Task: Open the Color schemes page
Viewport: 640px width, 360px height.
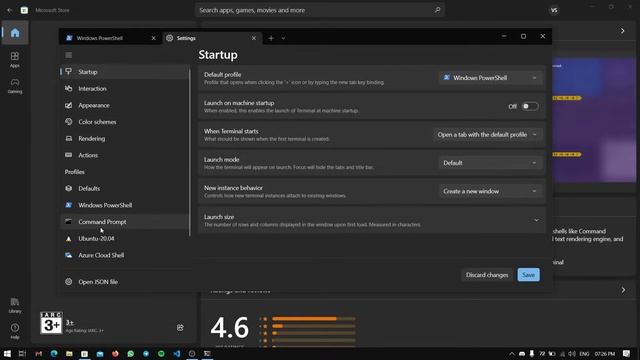Action: coord(124,122)
